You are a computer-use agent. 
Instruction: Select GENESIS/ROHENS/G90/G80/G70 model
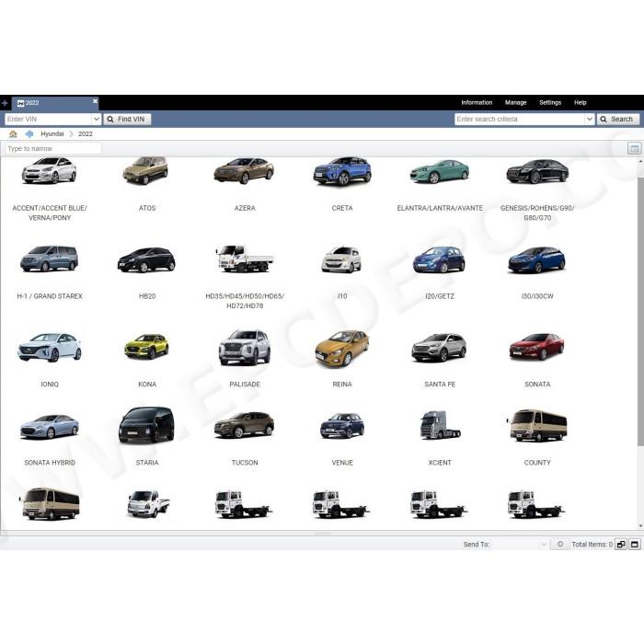point(537,190)
